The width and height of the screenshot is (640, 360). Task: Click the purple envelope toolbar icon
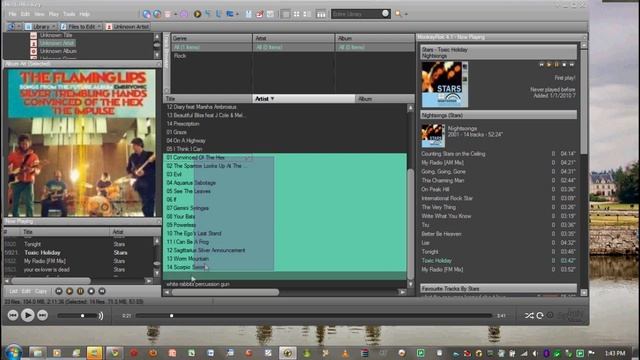click(184, 14)
